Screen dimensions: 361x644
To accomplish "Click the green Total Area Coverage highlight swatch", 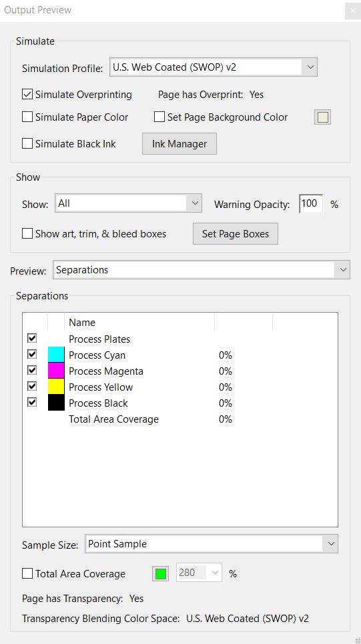I will pos(161,574).
